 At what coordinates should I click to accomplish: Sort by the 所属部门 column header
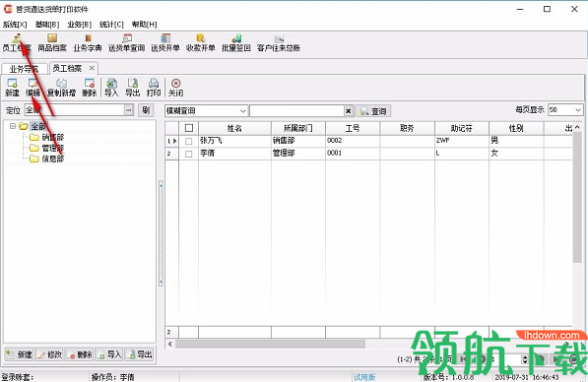tap(298, 128)
